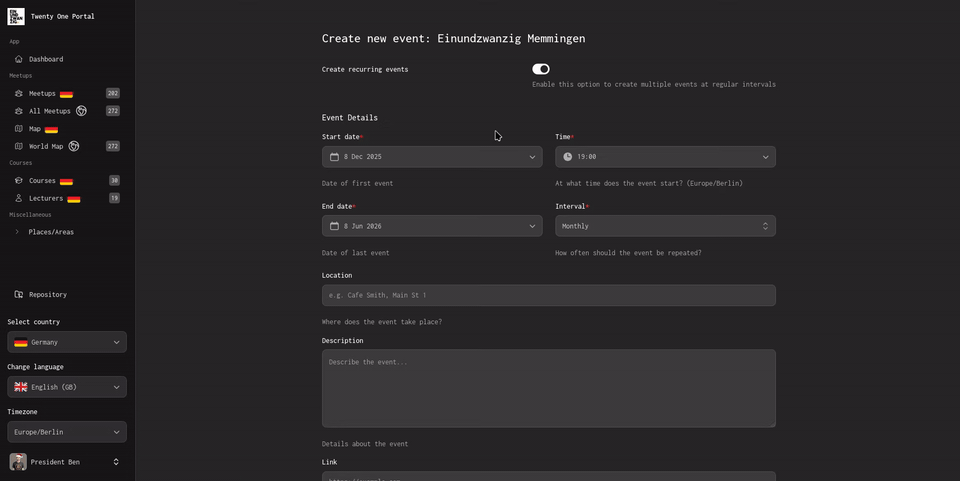Open the Select country dropdown showing Germany
The image size is (960, 481).
(x=67, y=342)
